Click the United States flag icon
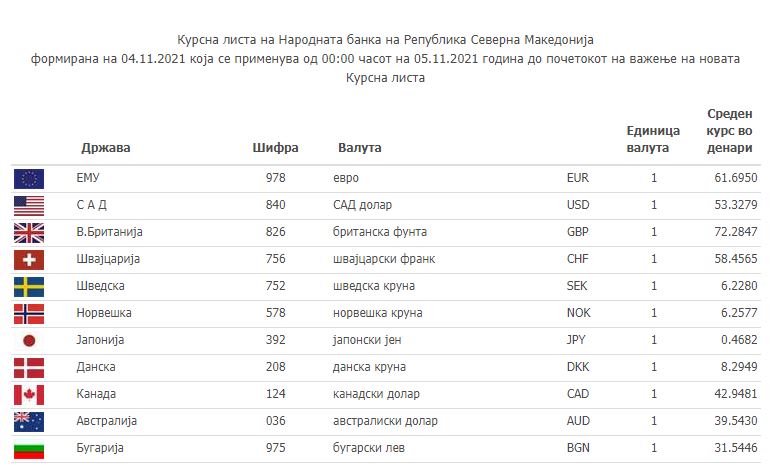 (x=29, y=206)
